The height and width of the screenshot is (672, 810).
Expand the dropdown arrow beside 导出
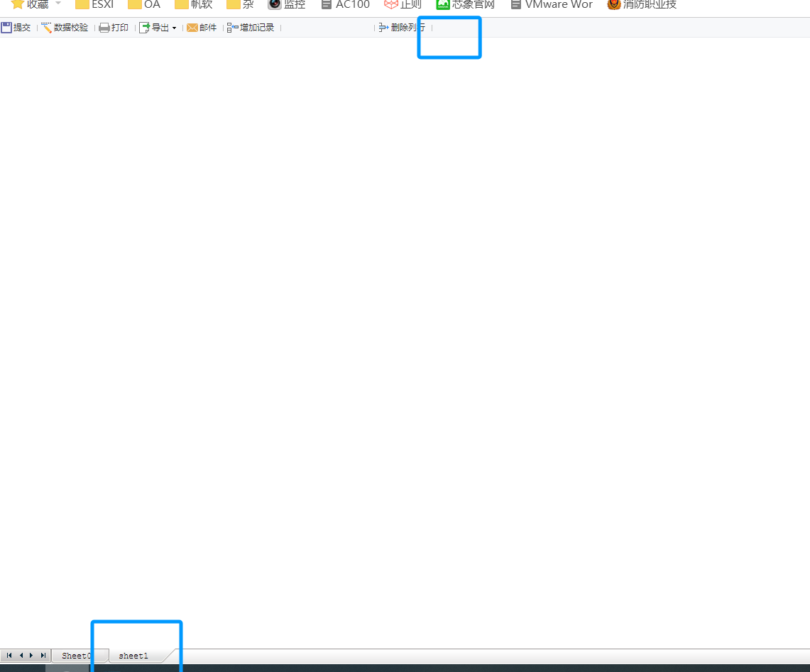pyautogui.click(x=174, y=28)
